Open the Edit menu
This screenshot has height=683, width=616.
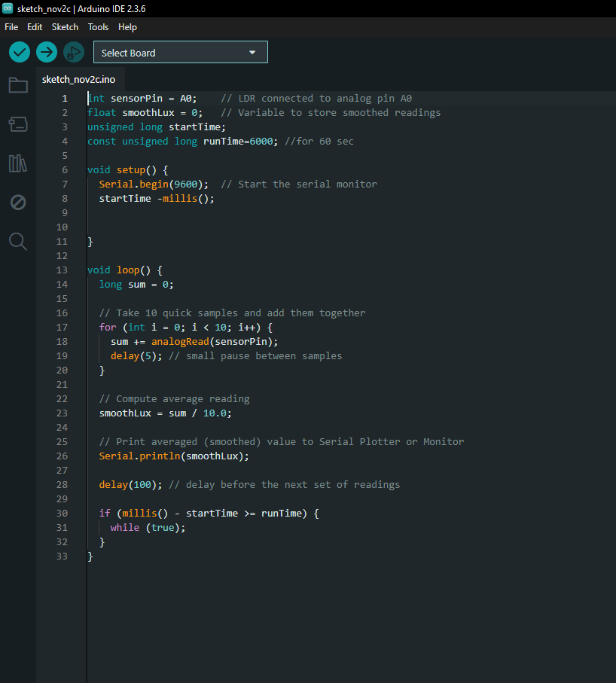[x=35, y=27]
